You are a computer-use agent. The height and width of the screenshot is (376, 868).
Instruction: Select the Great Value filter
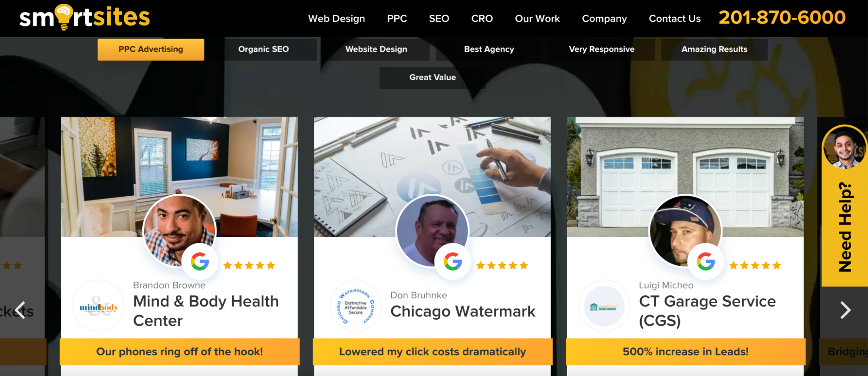pyautogui.click(x=432, y=78)
